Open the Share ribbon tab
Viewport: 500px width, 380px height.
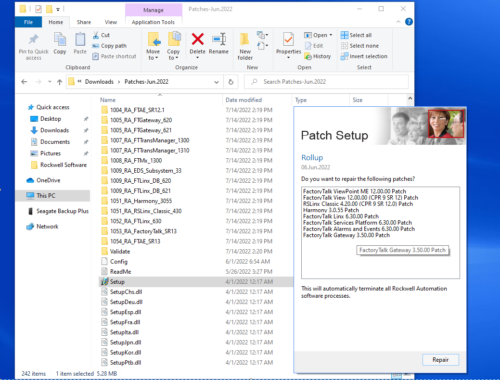(x=84, y=22)
